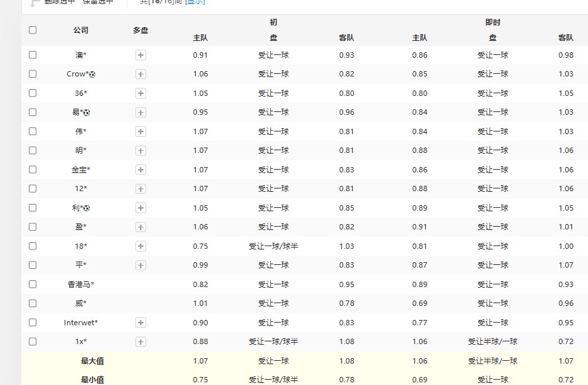Click the plus icon in the 金宝* row
This screenshot has width=588, height=385.
click(x=141, y=170)
